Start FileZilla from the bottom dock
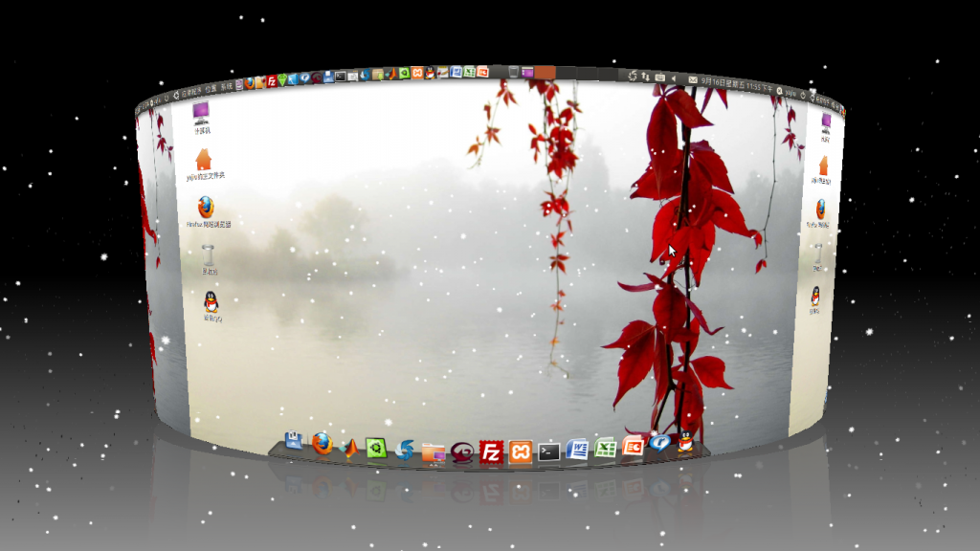The height and width of the screenshot is (551, 980). tap(491, 452)
